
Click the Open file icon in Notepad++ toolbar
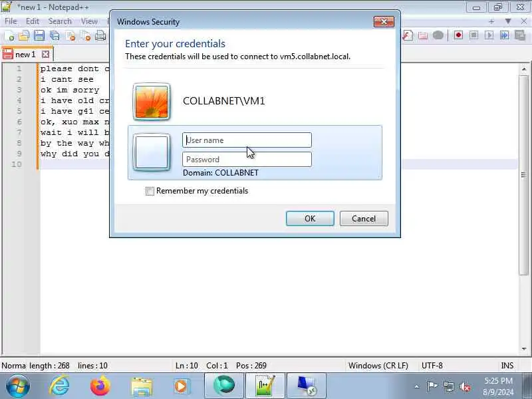tap(24, 35)
